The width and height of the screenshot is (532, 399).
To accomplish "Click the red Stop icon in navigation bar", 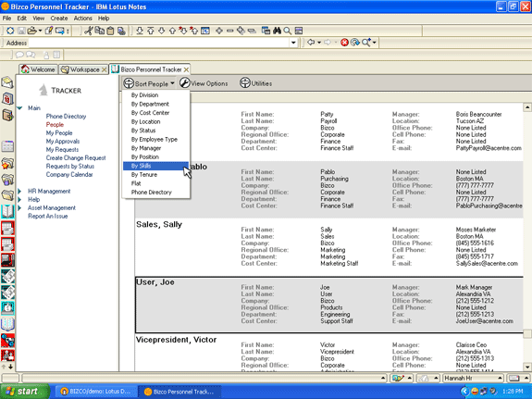I will tap(344, 43).
